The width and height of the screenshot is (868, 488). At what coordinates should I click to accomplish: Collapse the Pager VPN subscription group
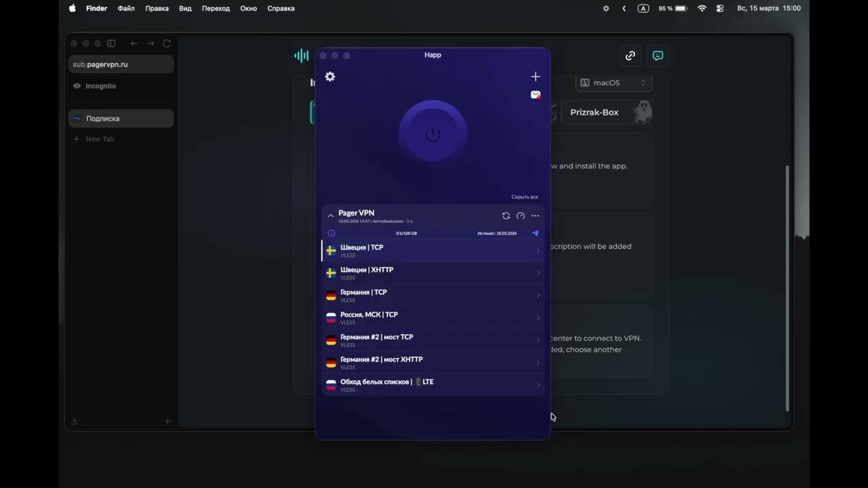[330, 216]
